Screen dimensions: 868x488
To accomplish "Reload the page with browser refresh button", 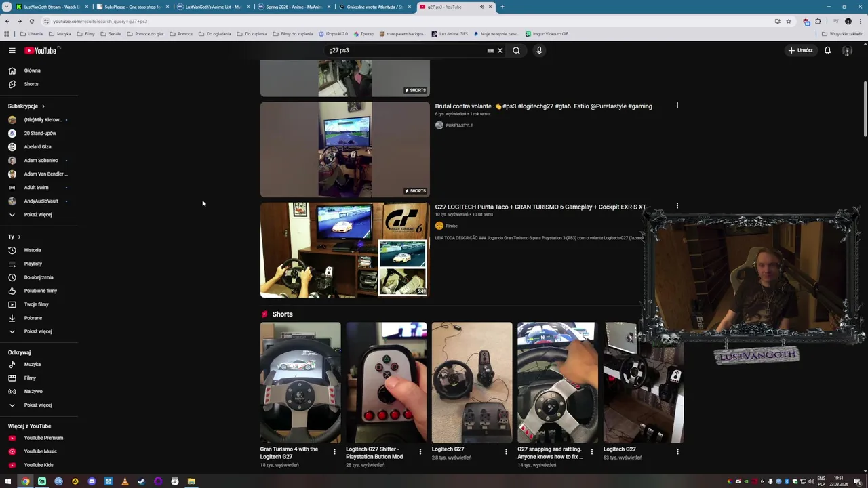I will point(31,21).
